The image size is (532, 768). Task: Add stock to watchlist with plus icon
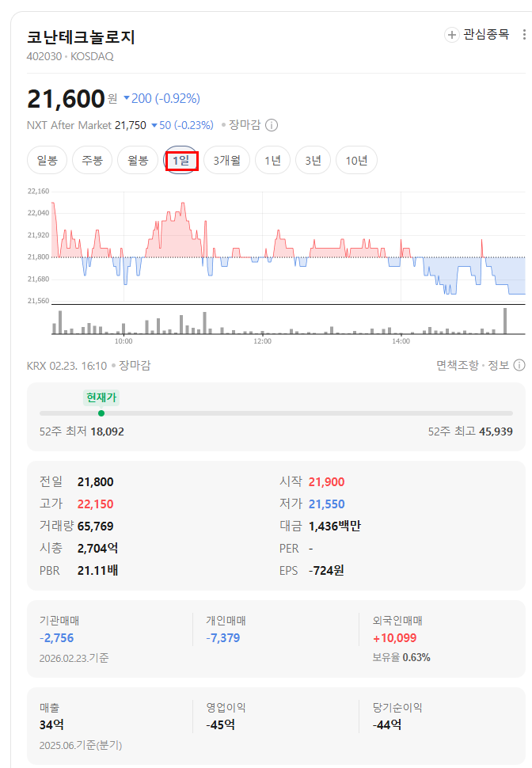pyautogui.click(x=451, y=35)
